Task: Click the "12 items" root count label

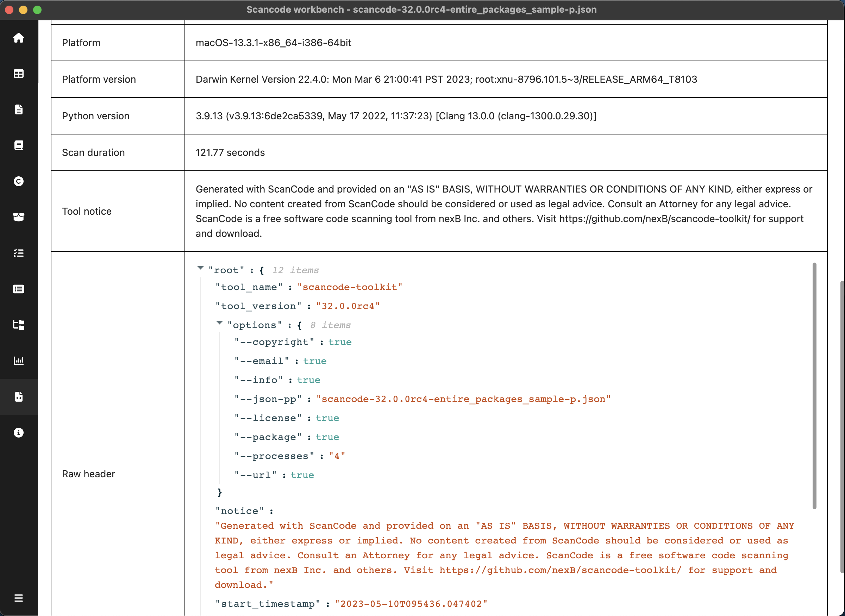Action: pyautogui.click(x=295, y=270)
